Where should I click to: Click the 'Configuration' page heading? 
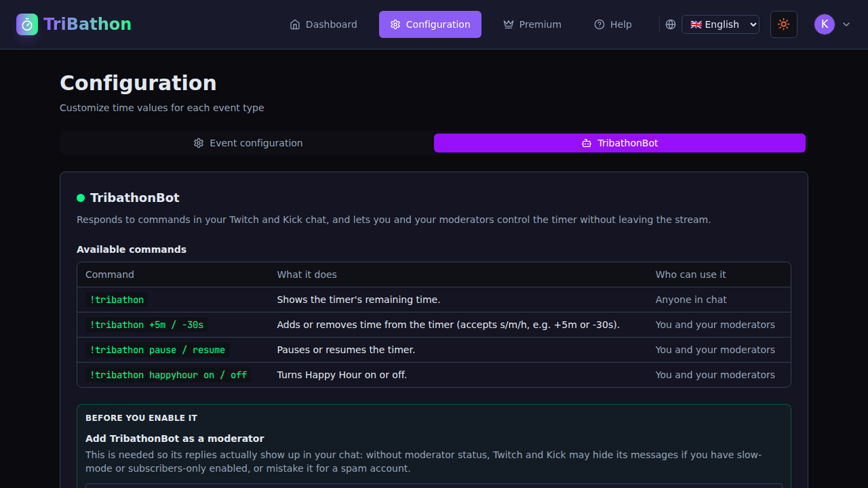click(138, 83)
